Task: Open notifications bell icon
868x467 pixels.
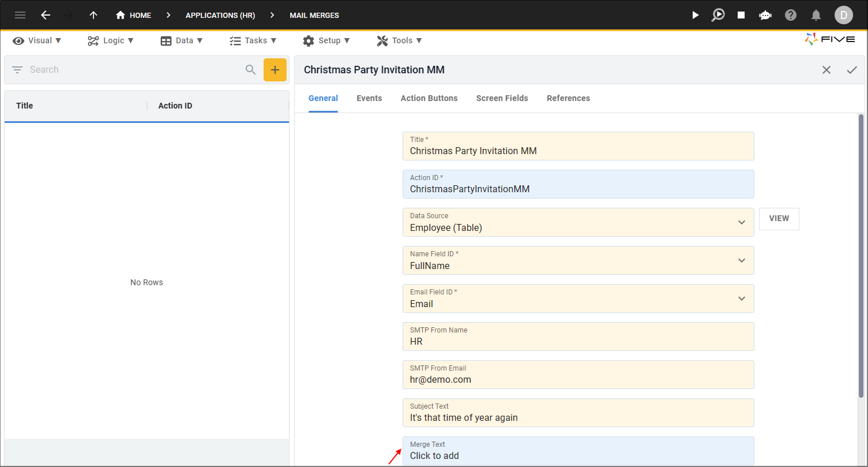Action: (816, 15)
